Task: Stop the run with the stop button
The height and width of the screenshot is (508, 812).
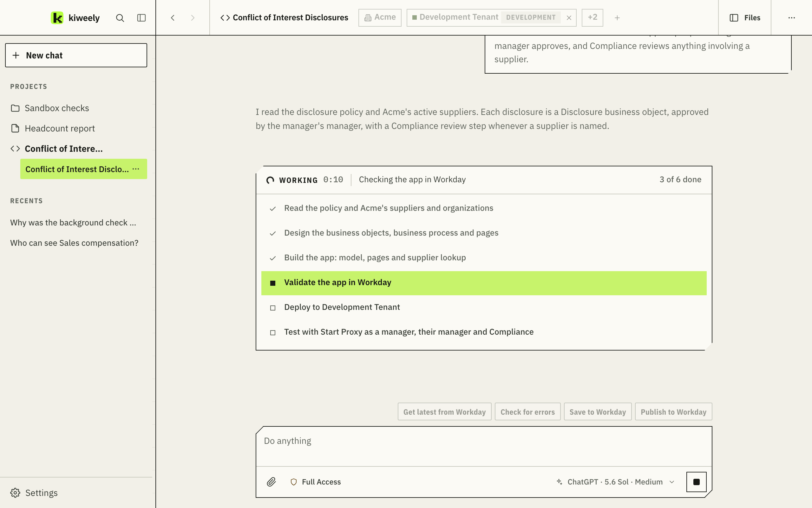Action: (x=696, y=482)
